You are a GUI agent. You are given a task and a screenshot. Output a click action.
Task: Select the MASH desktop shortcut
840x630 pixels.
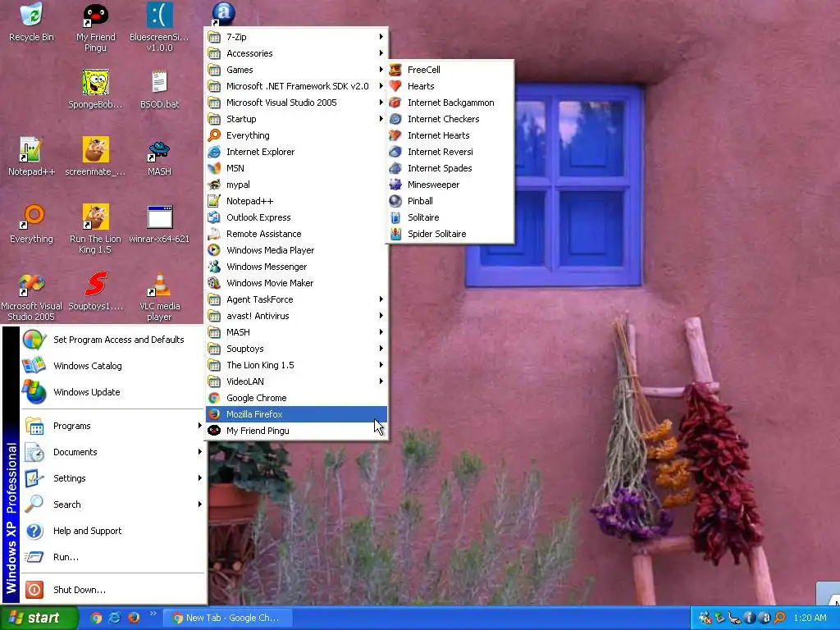click(x=159, y=157)
